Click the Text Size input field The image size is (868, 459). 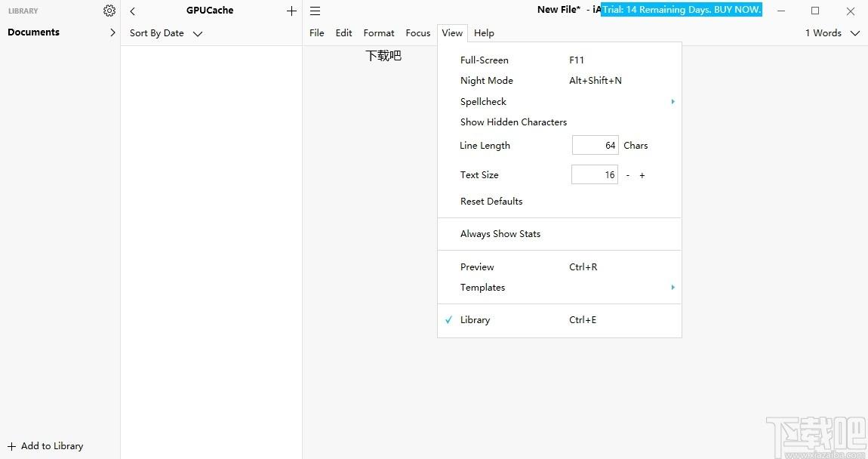tap(595, 174)
